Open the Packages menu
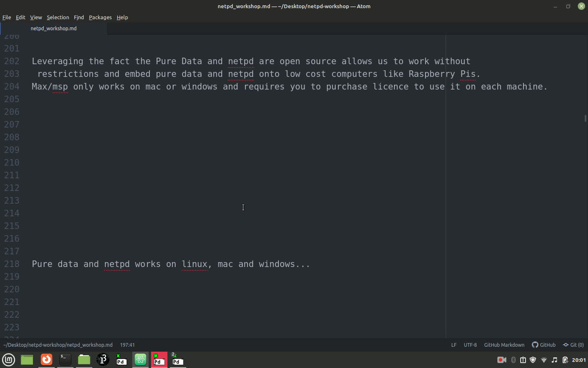The width and height of the screenshot is (588, 368). tap(100, 17)
